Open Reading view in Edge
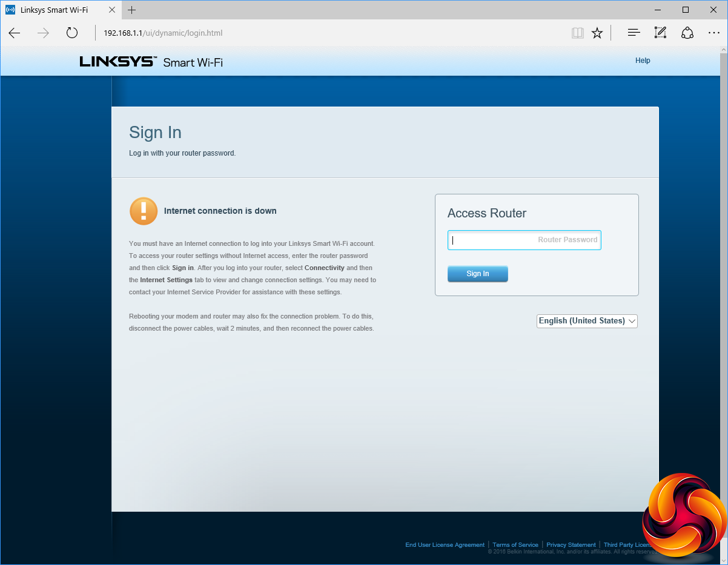This screenshot has width=728, height=565. [x=577, y=33]
